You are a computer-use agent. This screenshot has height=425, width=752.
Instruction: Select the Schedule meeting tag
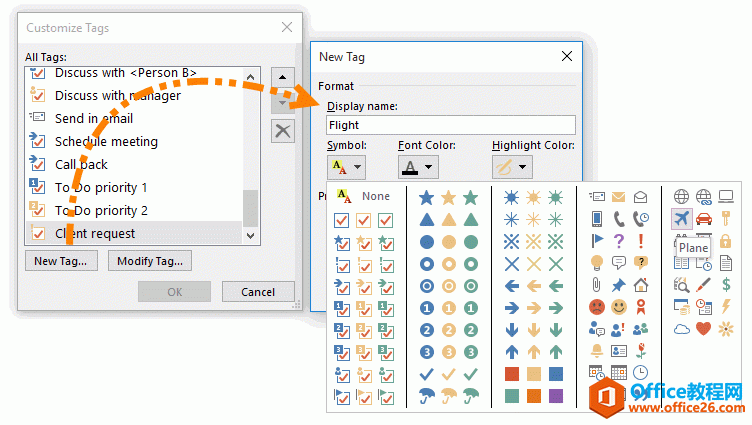point(105,141)
